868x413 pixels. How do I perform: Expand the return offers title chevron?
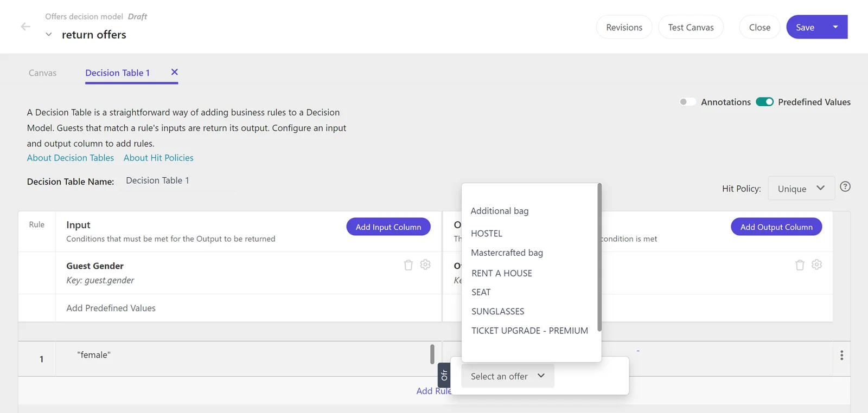[x=49, y=35]
